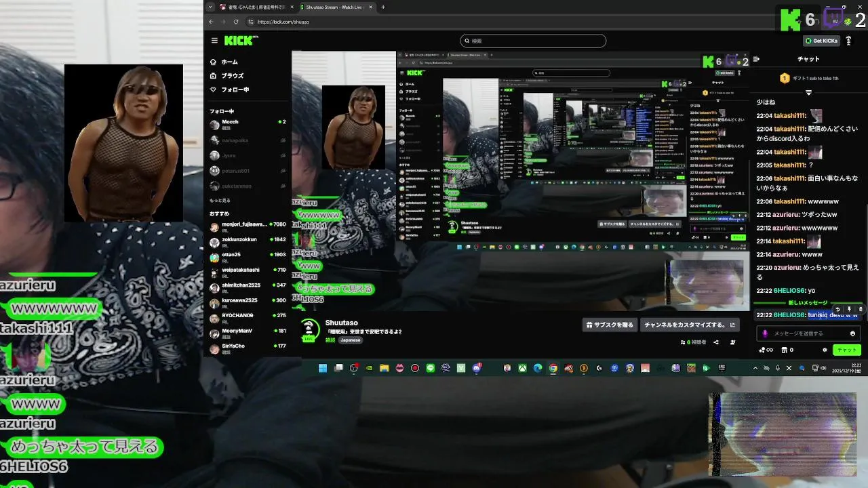Open Xbox app on taskbar
The height and width of the screenshot is (488, 868).
[523, 368]
